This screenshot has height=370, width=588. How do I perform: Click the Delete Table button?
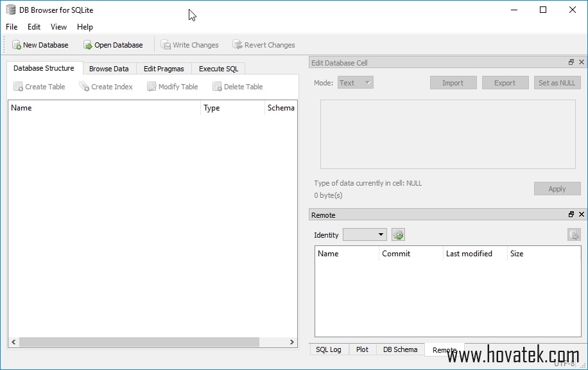coord(238,87)
